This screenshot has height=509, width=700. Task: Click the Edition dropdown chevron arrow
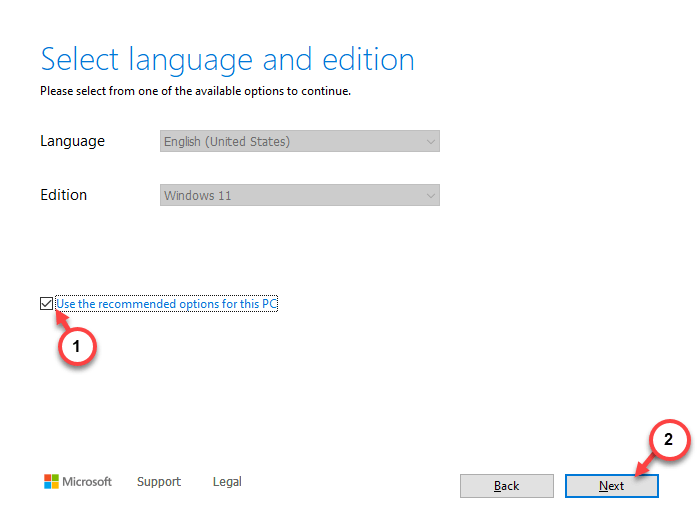coord(430,196)
